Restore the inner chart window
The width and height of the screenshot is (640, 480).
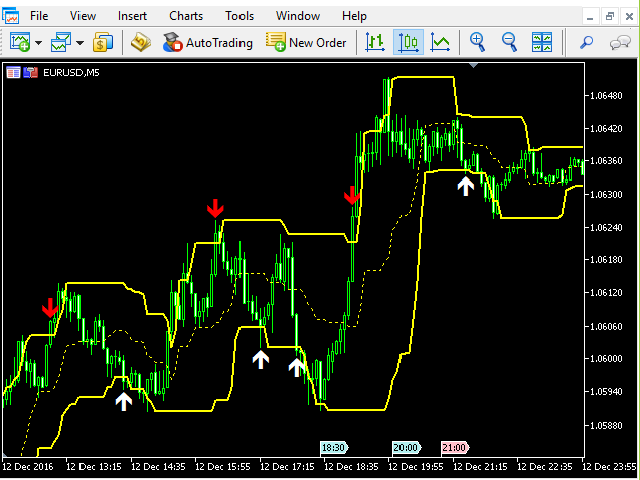[x=610, y=16]
